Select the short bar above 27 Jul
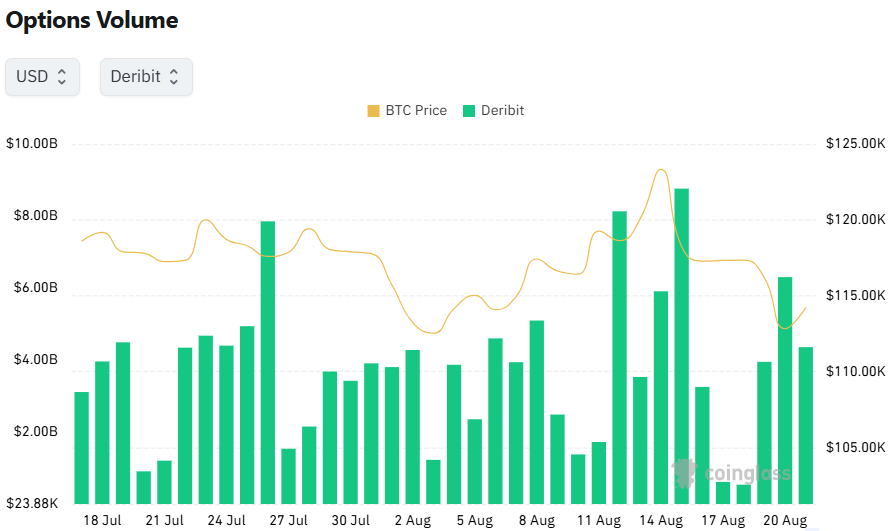The width and height of the screenshot is (889, 531). [289, 476]
